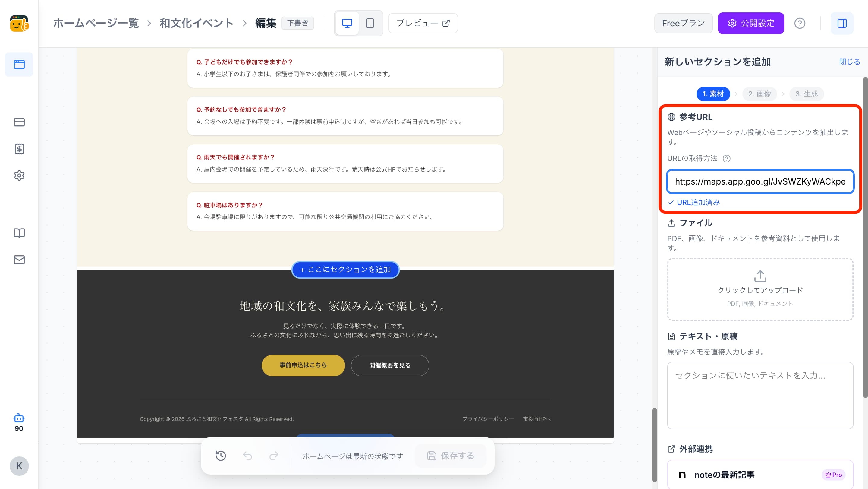Click the 保存する button
The width and height of the screenshot is (868, 489).
451,456
